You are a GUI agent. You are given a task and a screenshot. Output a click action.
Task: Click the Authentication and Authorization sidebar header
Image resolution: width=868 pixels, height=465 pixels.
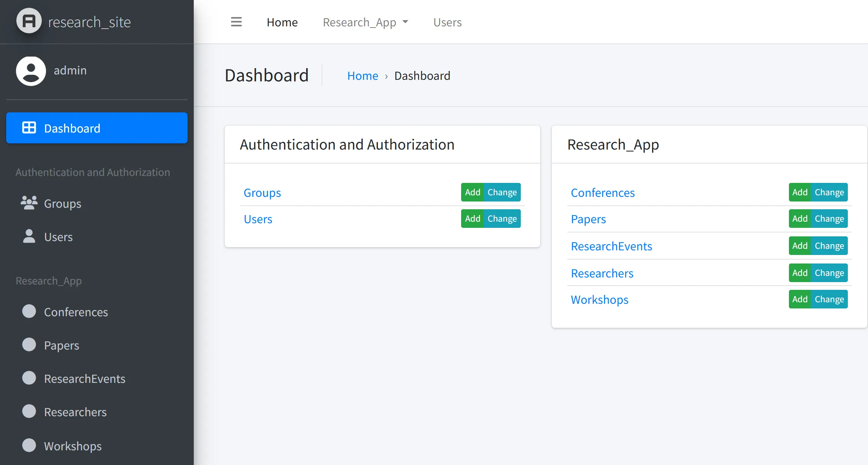tap(93, 172)
